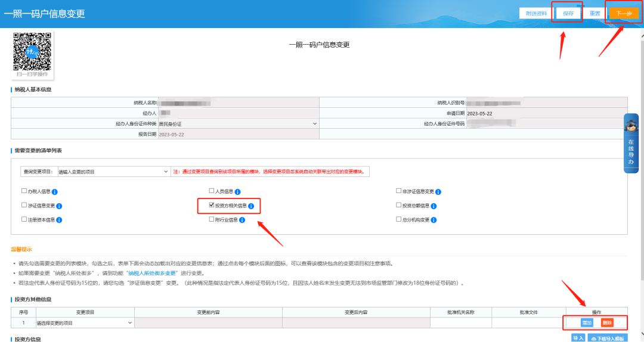Click the info icon next to 办税人信息
This screenshot has width=644, height=342.
55,192
